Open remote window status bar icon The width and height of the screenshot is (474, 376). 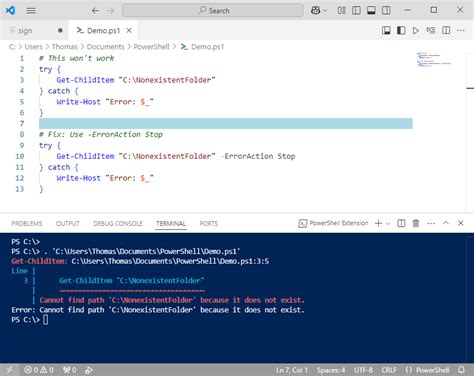point(10,370)
